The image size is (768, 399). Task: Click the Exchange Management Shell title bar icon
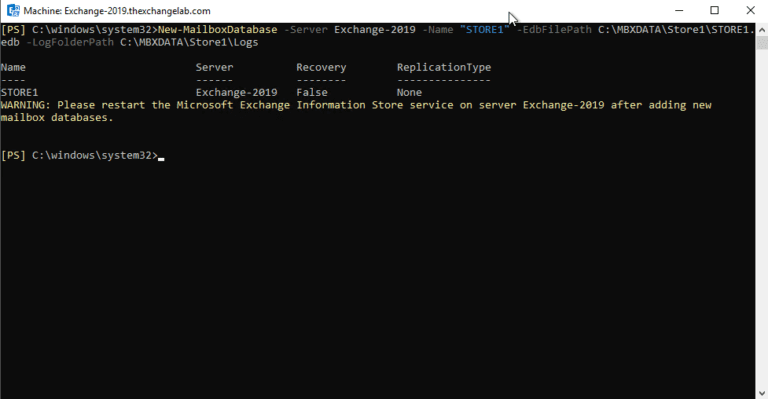[x=13, y=10]
